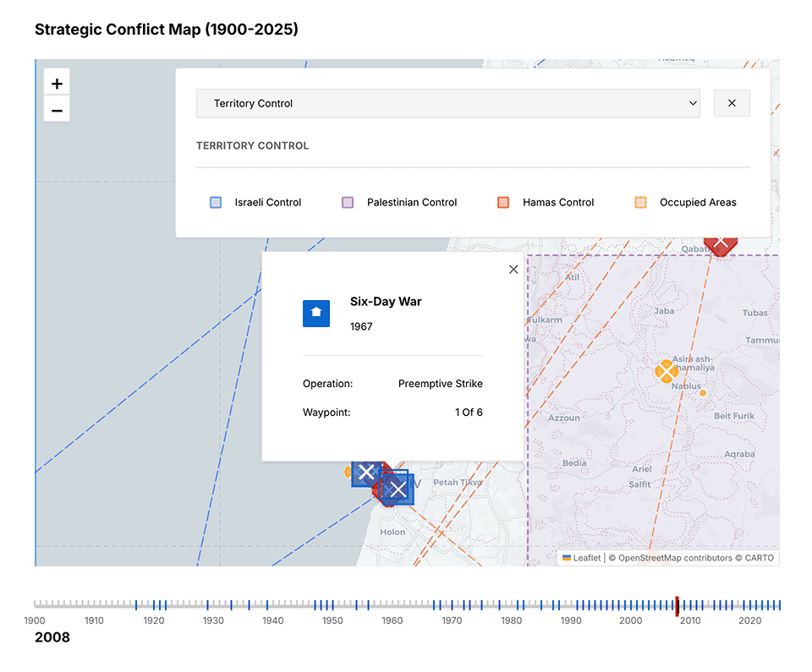Toggle the Israeli Control legend swatch
Screen dimensions: 812x672
coord(216,203)
